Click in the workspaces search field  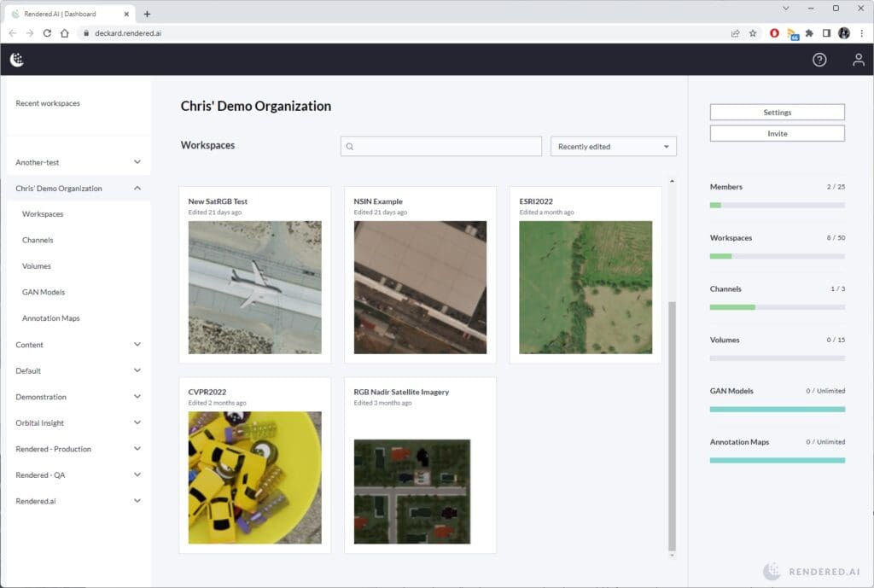[x=441, y=147]
